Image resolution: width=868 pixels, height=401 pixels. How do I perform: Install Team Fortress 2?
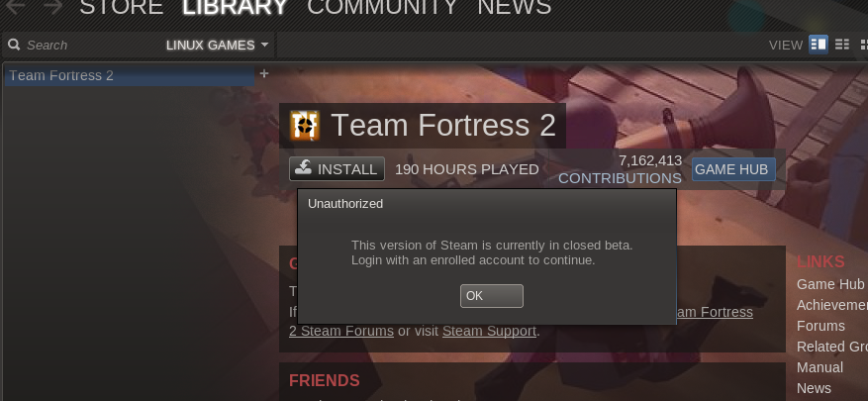click(337, 169)
